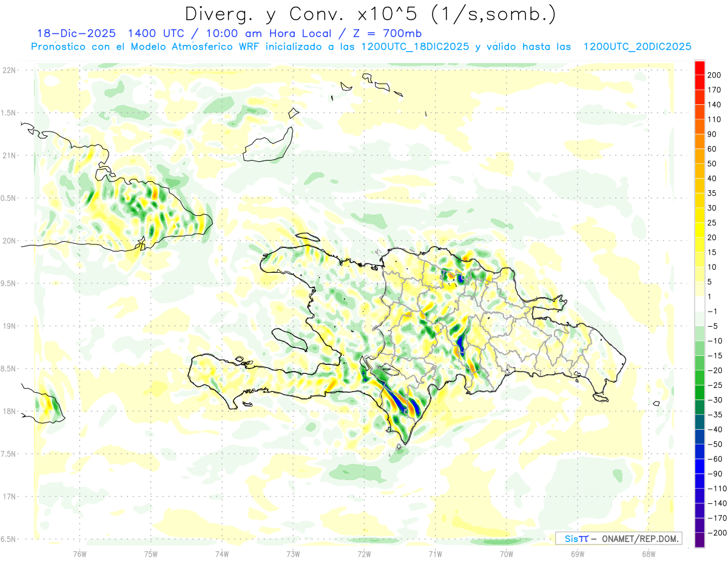Click the '200' value at the top of the scale
728x562 pixels.
715,75
